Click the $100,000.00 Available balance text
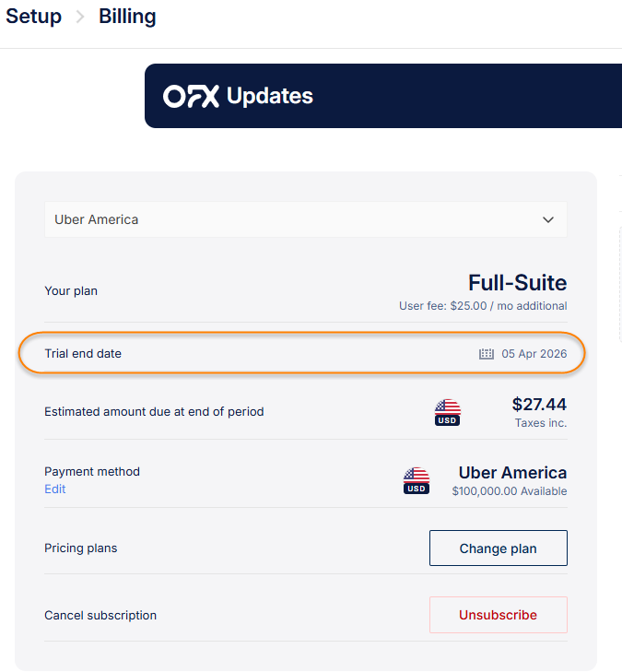 pos(509,492)
